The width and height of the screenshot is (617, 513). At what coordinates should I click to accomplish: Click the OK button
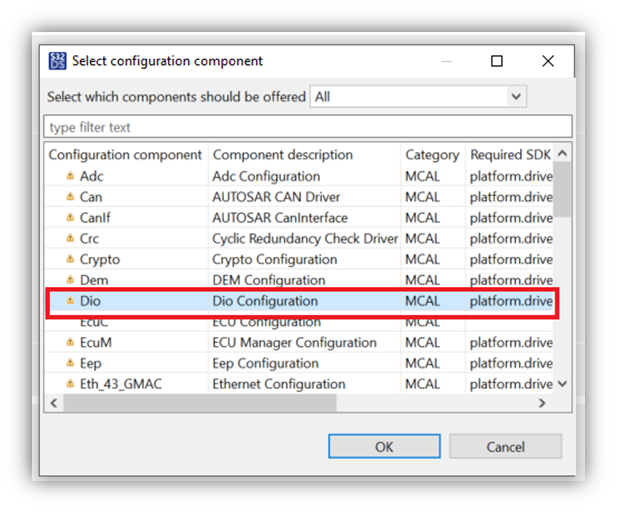tap(384, 447)
